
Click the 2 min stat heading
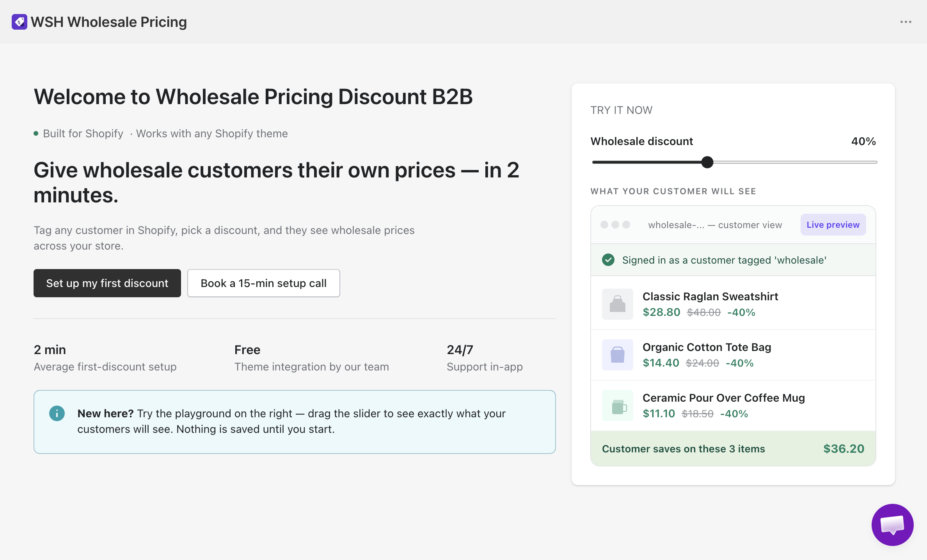[50, 350]
